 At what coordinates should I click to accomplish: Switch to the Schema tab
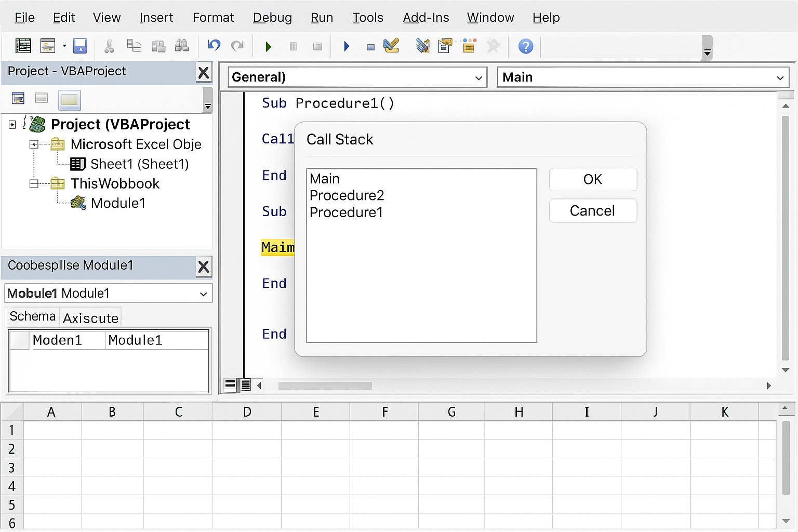pyautogui.click(x=33, y=316)
